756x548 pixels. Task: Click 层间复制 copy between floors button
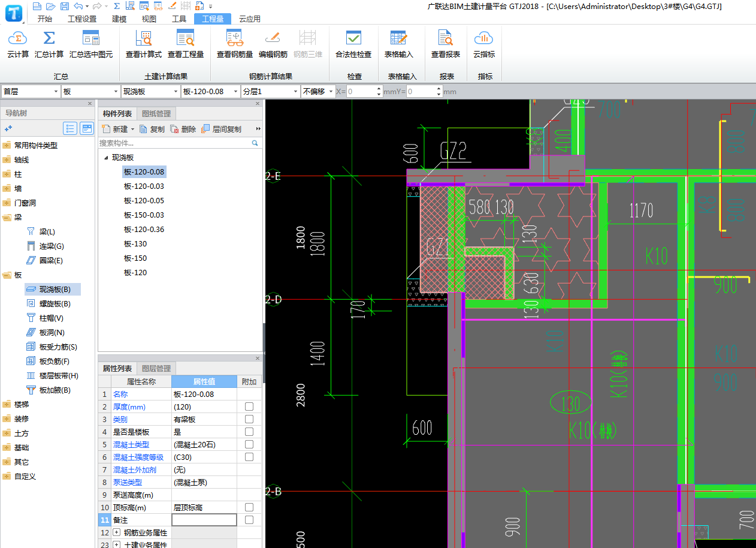point(222,129)
